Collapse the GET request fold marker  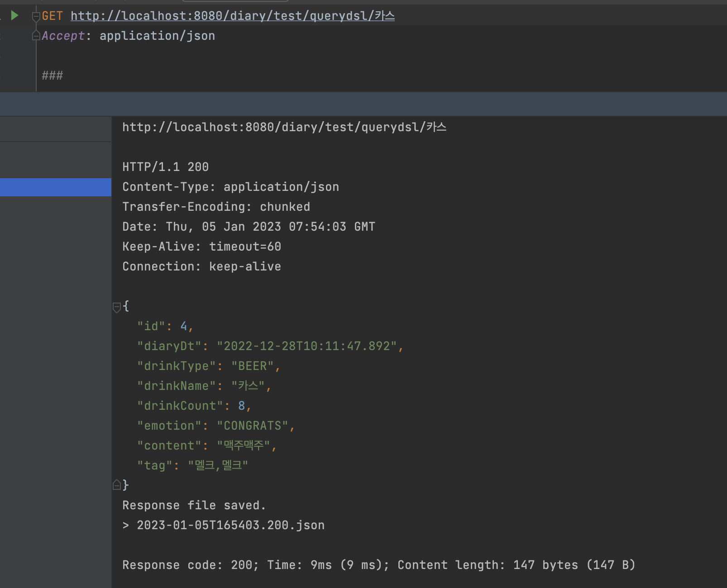[36, 17]
